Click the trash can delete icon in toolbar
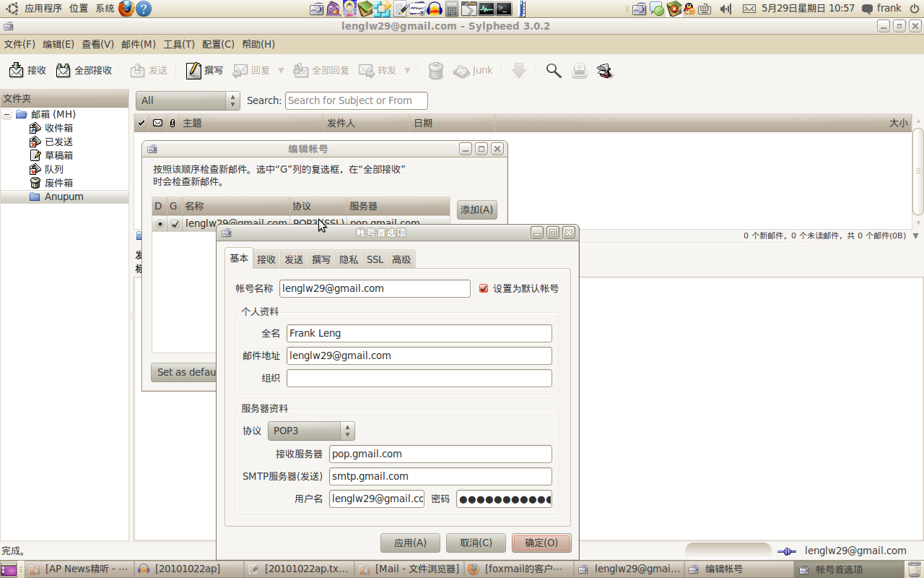This screenshot has width=924, height=578. 436,71
